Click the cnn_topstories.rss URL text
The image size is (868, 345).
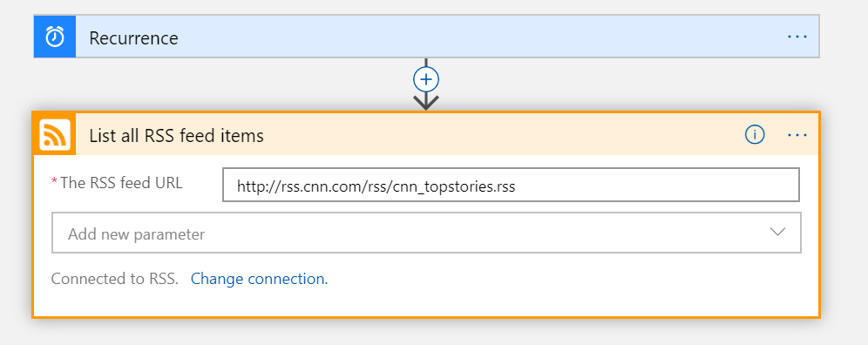454,186
